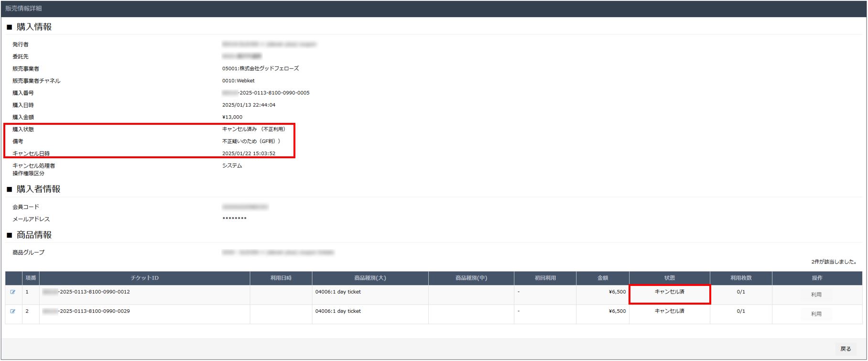Click the edit icon for ticket row 2
Viewport: 868px width, 361px height.
tap(13, 311)
